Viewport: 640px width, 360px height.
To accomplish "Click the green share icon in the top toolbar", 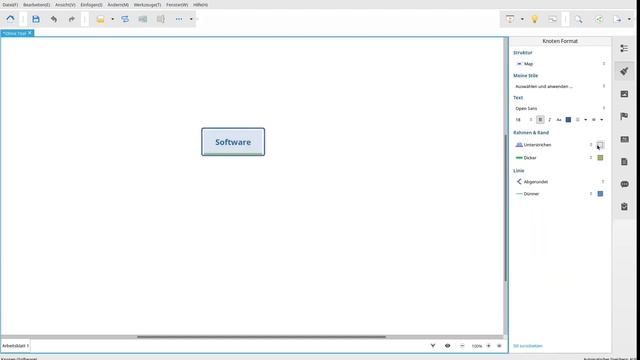I will (x=599, y=19).
